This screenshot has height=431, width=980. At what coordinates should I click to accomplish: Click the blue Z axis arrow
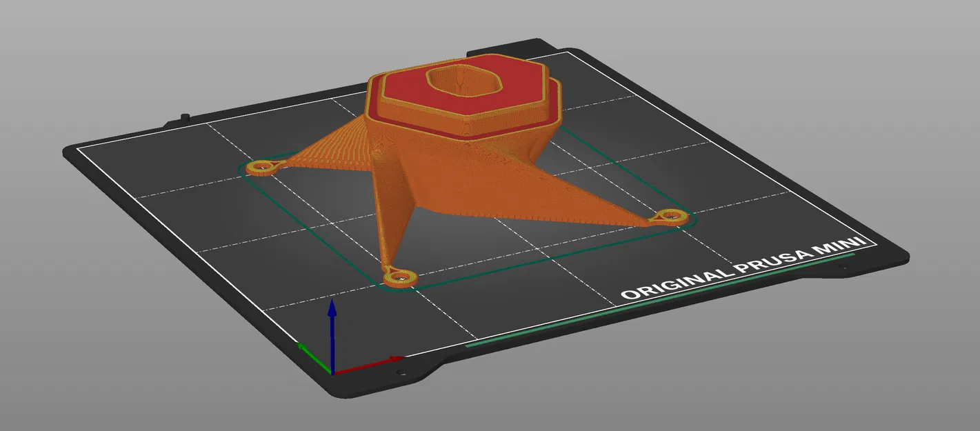click(332, 335)
